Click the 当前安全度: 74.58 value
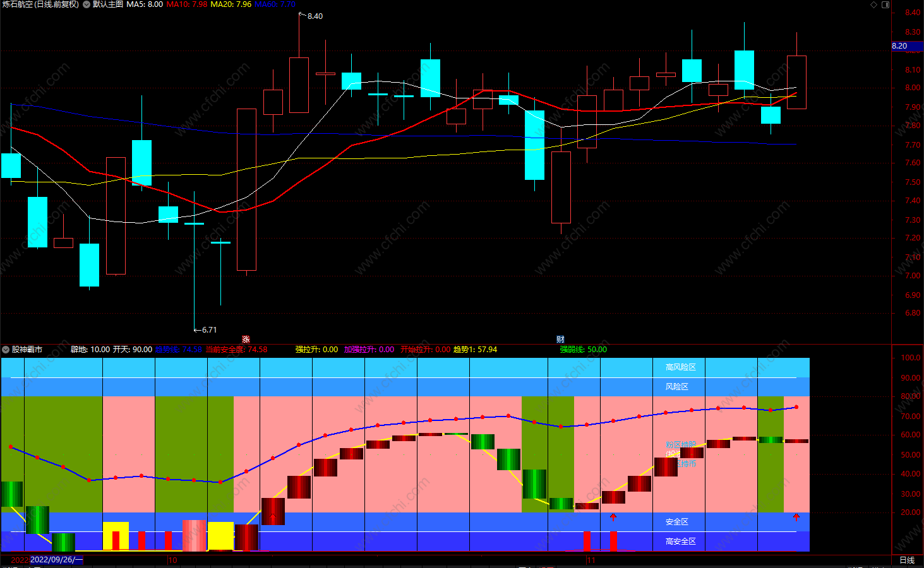 tap(237, 350)
